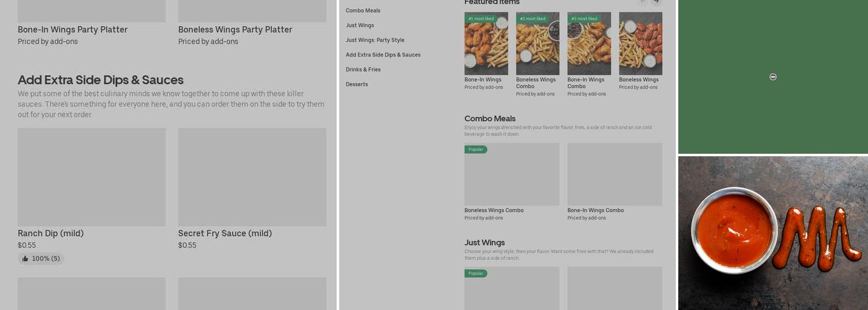Click the Ranch Dip (mild) image placeholder
This screenshot has height=310, width=868.
(x=92, y=177)
